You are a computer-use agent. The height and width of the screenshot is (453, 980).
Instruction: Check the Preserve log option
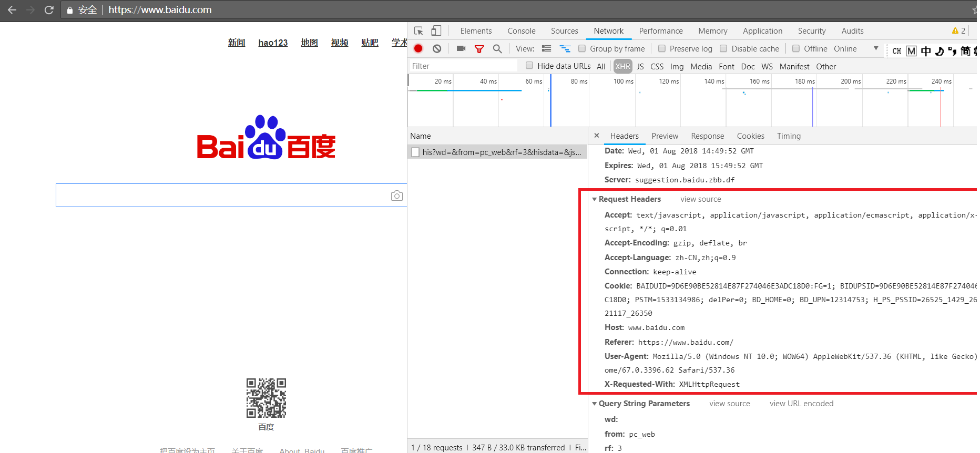[x=662, y=48]
